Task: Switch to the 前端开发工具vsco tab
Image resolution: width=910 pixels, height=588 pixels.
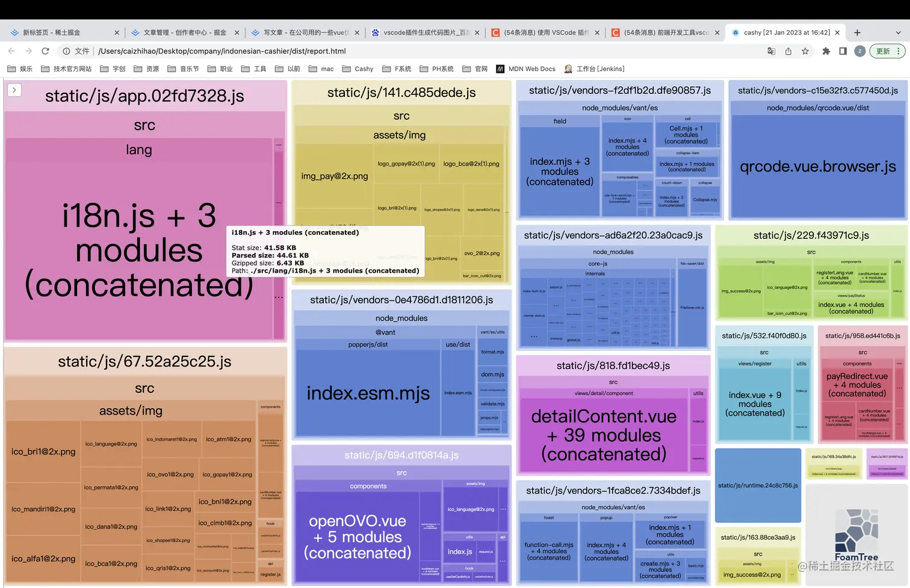Action: click(x=666, y=32)
